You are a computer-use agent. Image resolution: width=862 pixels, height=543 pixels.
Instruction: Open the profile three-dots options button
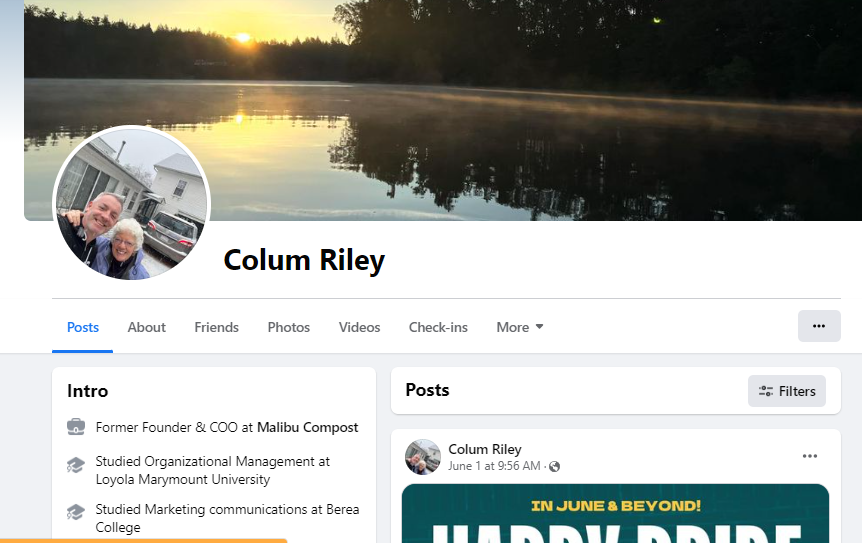(x=819, y=326)
